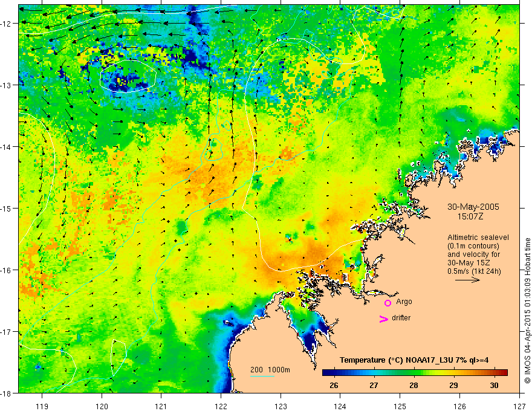Screen dimensions: 532x411
Task: Click the colorbar tick label 29
Action: click(454, 386)
